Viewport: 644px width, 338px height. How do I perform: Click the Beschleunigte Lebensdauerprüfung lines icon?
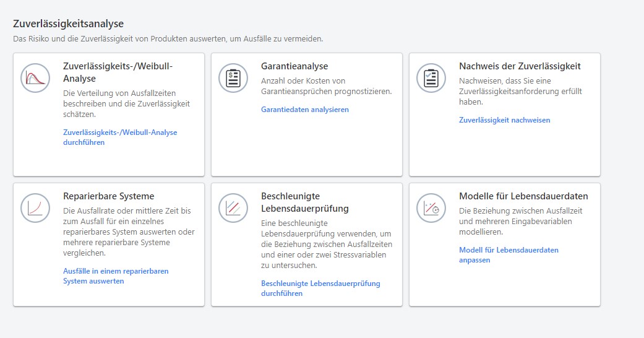click(x=233, y=208)
